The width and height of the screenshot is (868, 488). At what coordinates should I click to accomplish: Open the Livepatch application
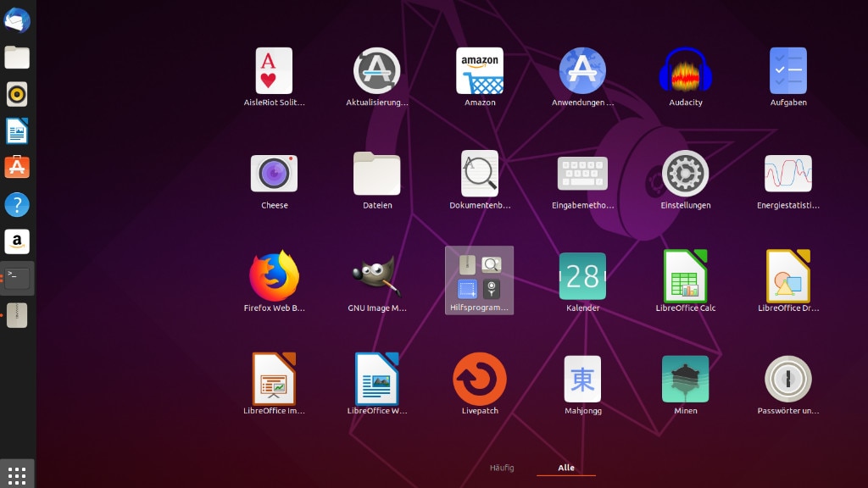pyautogui.click(x=479, y=379)
